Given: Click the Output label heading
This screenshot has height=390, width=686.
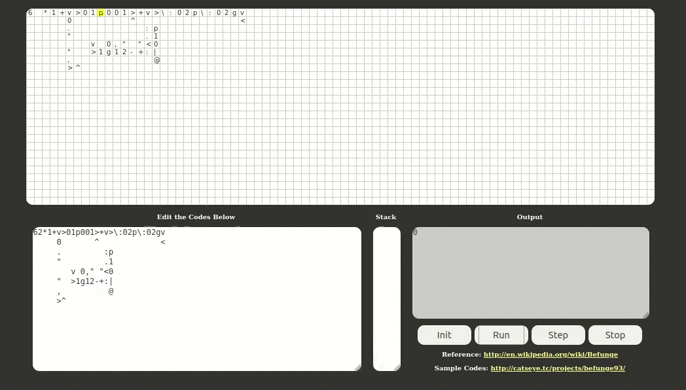Looking at the screenshot, I should point(529,217).
